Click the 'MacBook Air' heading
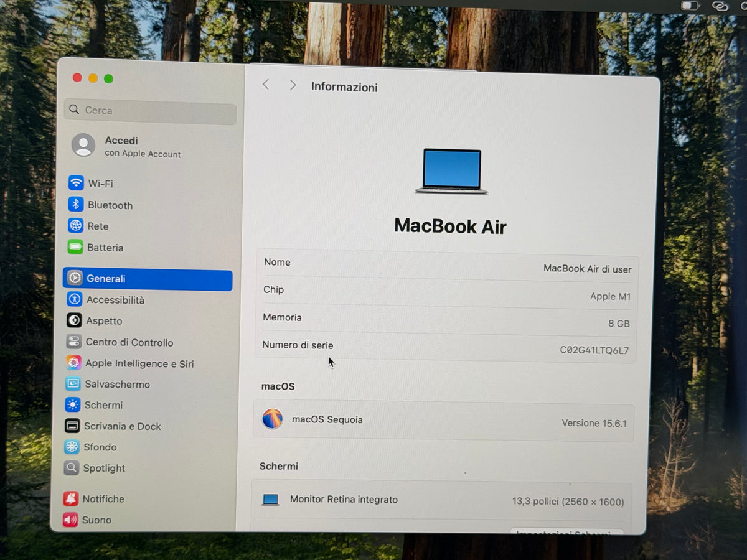The image size is (747, 560). click(450, 226)
